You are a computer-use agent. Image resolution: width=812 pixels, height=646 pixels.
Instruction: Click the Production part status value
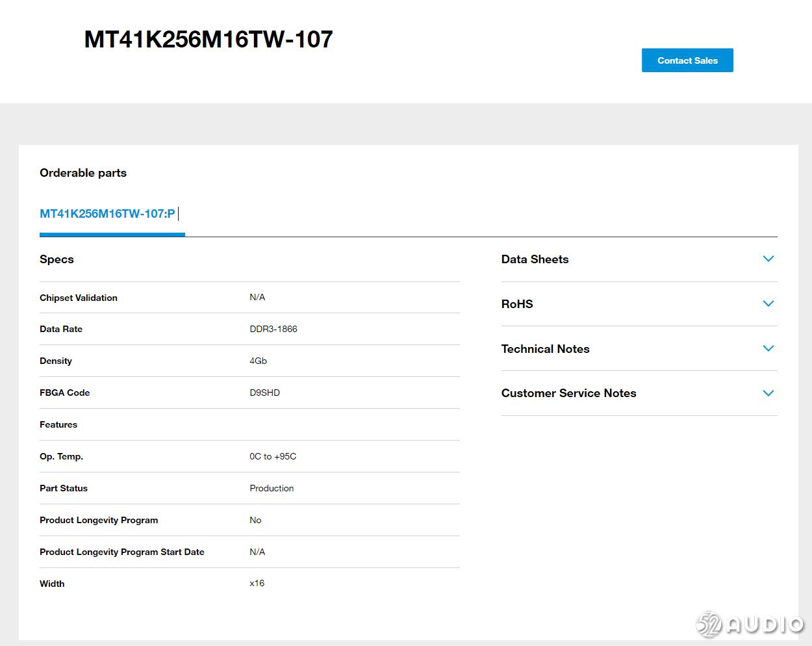point(272,488)
